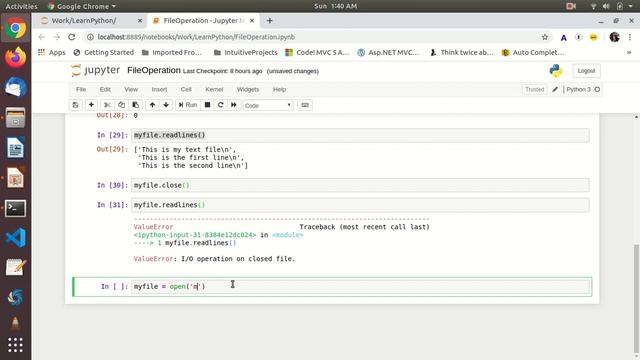This screenshot has height=360, width=640.
Task: Open the Chrome three-dot menu
Action: 630,37
